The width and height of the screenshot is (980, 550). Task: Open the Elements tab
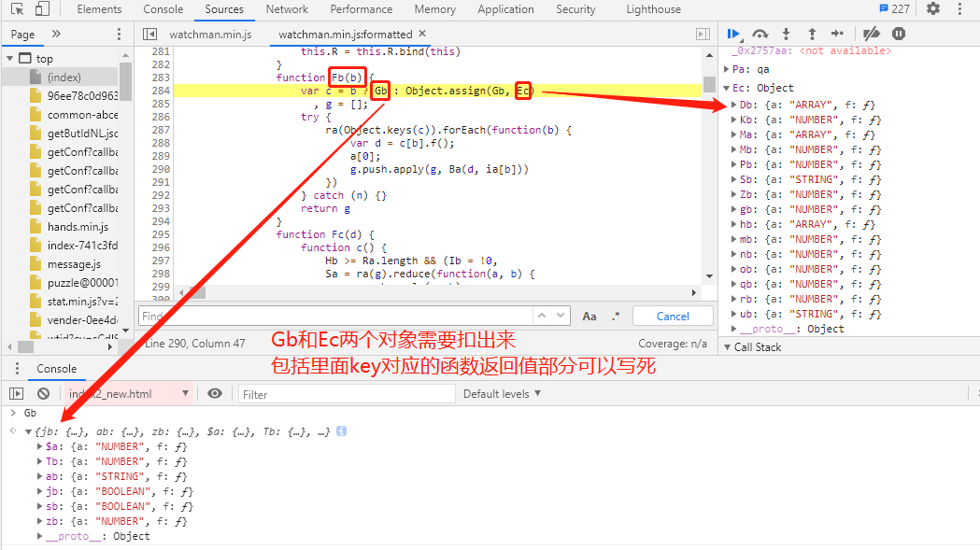point(99,9)
